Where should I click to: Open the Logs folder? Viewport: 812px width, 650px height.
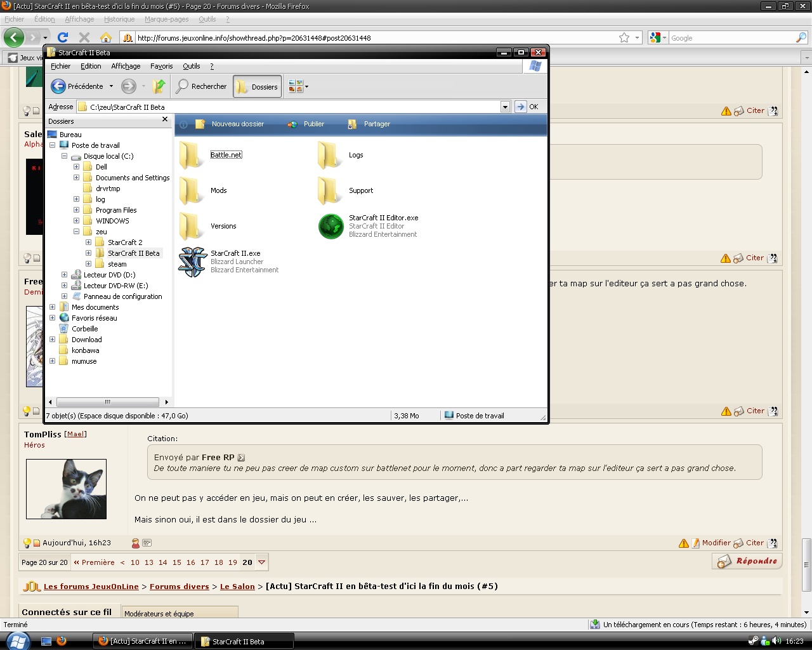(329, 155)
